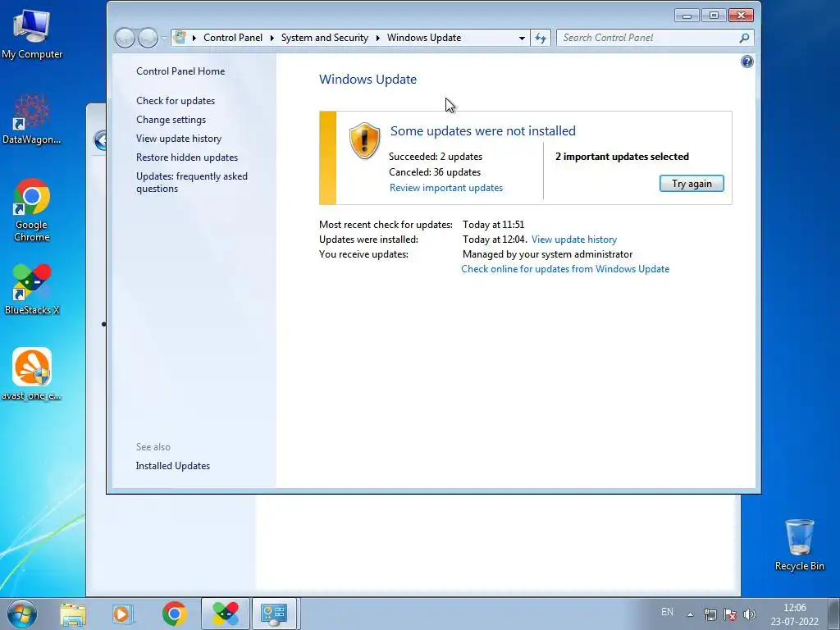Image resolution: width=840 pixels, height=630 pixels.
Task: Click 'Succeeded: 2 updates' text
Action: (435, 157)
